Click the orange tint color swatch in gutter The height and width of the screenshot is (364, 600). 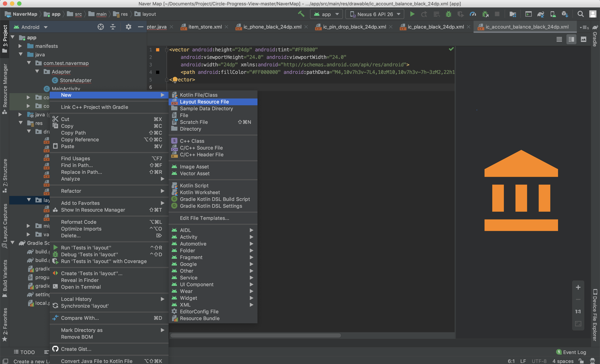point(157,50)
